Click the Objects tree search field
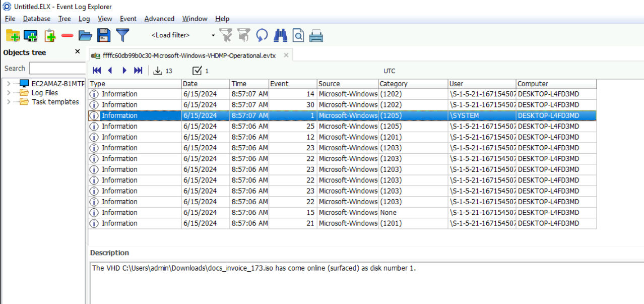The width and height of the screenshot is (644, 304). (x=57, y=68)
